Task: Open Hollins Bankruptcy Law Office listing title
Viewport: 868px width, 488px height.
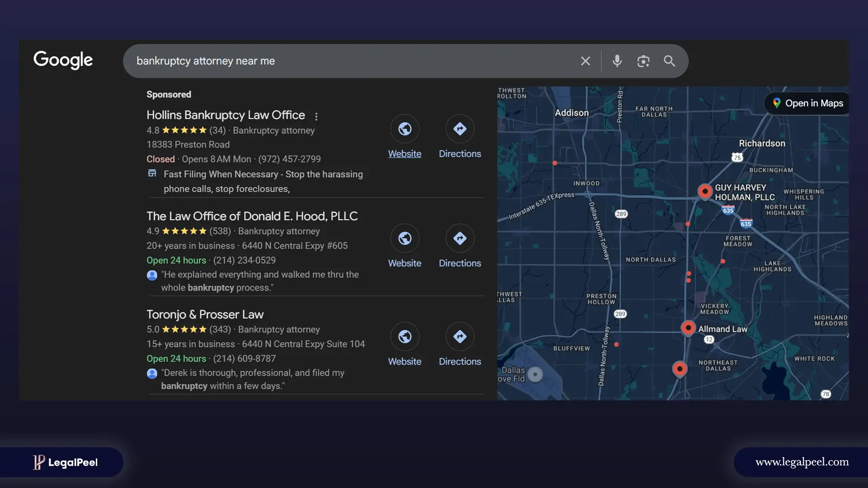Action: tap(226, 115)
